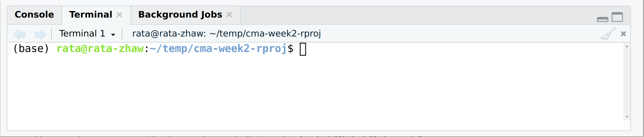Close the current terminal session
Screen dimensions: 644x137
pyautogui.click(x=623, y=34)
